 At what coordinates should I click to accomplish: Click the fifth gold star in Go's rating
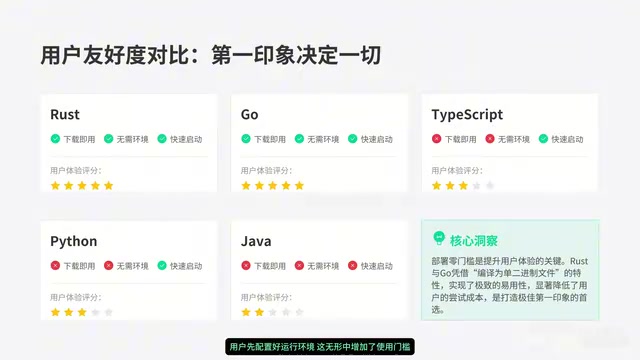[299, 186]
